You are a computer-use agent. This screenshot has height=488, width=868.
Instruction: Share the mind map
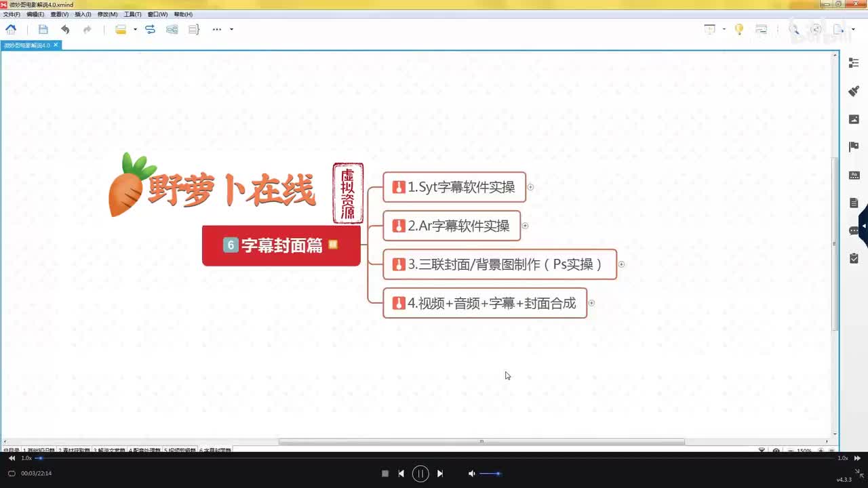coord(816,29)
